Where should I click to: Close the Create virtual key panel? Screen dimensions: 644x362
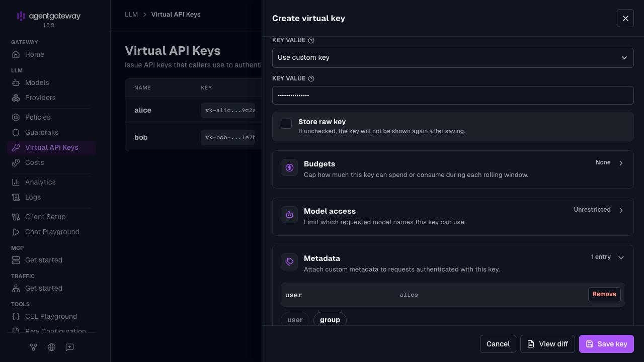click(x=625, y=18)
